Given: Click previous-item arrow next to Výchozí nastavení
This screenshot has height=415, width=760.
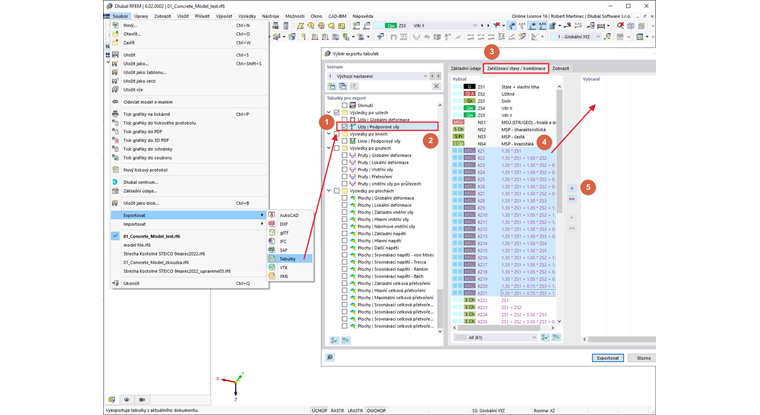Looking at the screenshot, I should pyautogui.click(x=433, y=76).
